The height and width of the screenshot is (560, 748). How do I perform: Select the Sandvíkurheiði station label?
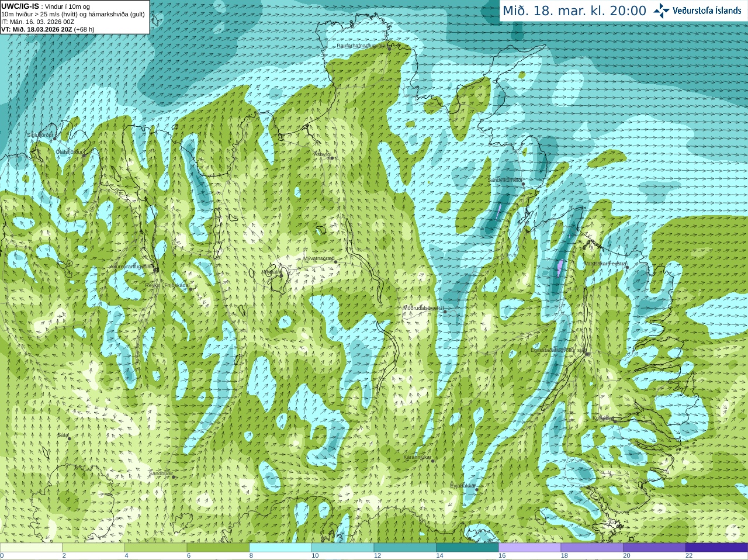[505, 180]
